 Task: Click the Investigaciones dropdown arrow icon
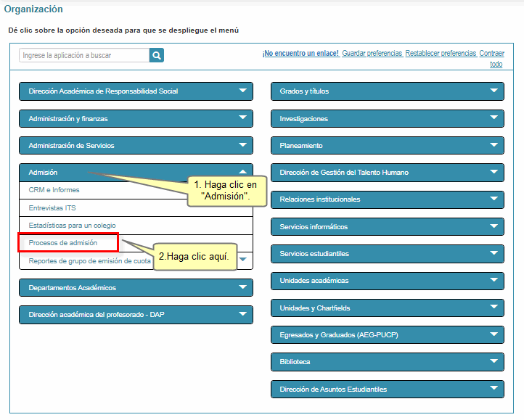(x=494, y=118)
